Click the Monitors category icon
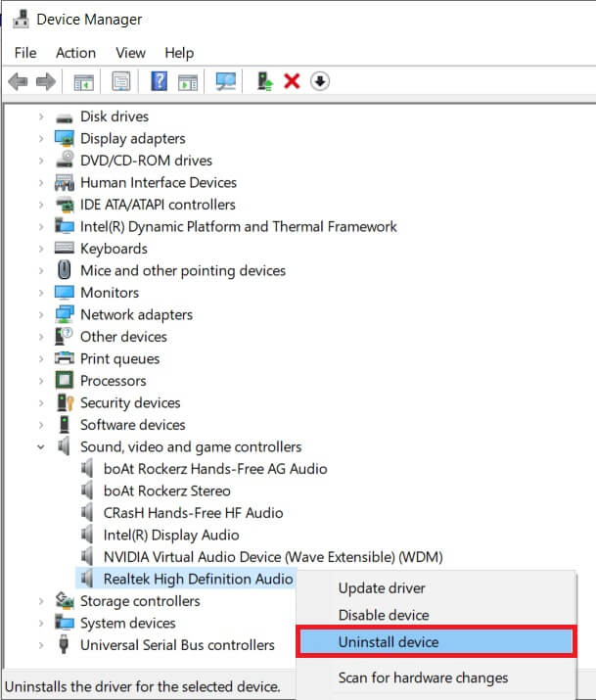This screenshot has height=700, width=596. (x=65, y=293)
